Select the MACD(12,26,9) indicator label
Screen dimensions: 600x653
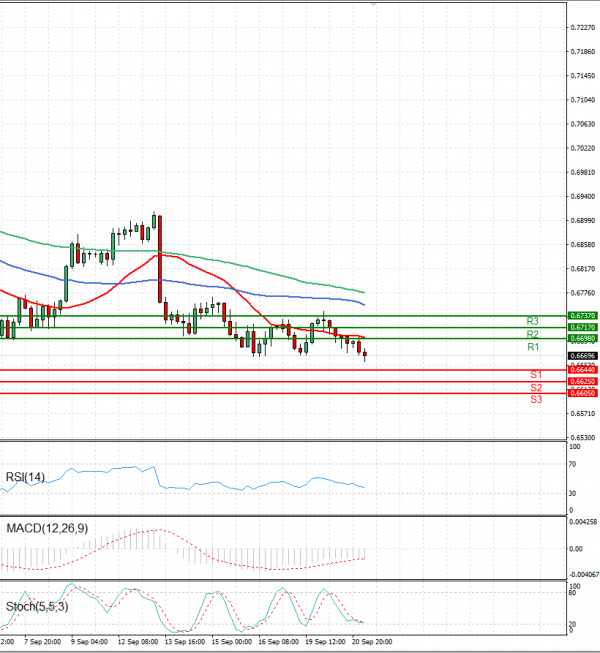[x=47, y=526]
